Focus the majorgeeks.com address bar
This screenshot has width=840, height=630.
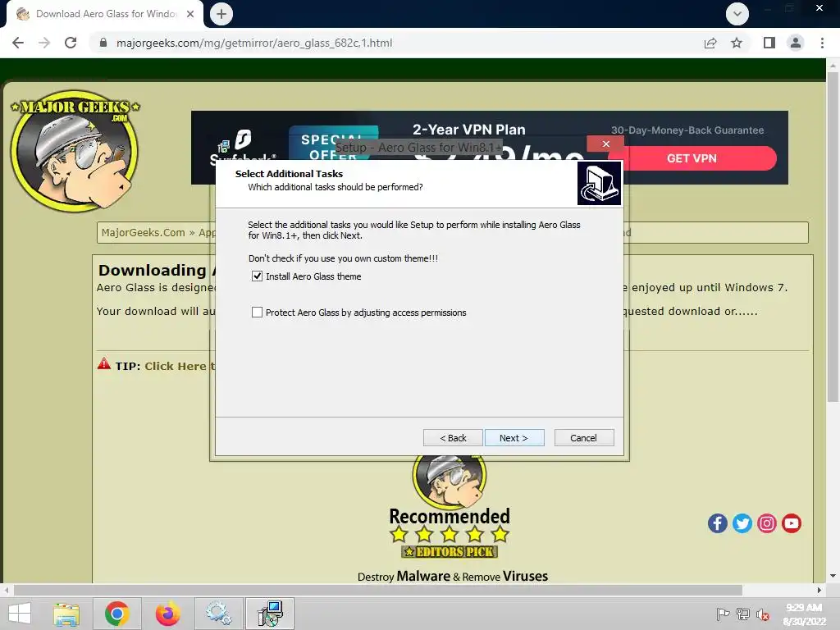[396, 43]
